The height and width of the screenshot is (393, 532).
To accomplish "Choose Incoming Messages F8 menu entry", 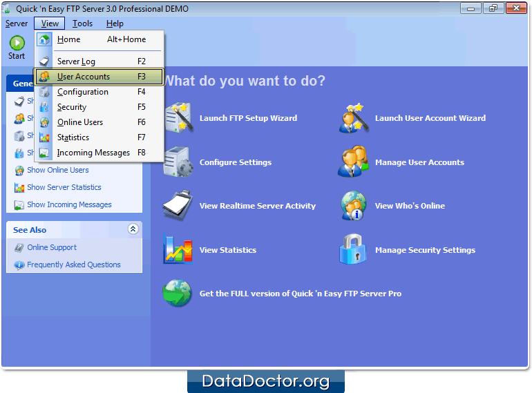I will 99,153.
